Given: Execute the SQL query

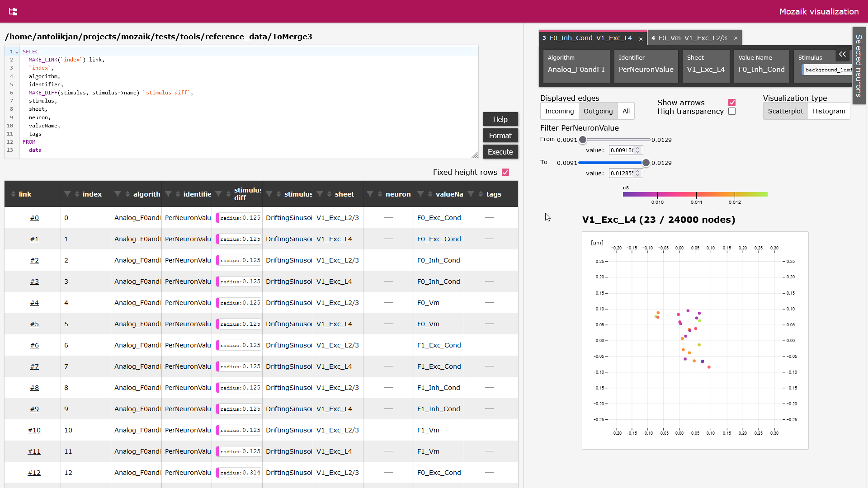Looking at the screenshot, I should pos(500,152).
